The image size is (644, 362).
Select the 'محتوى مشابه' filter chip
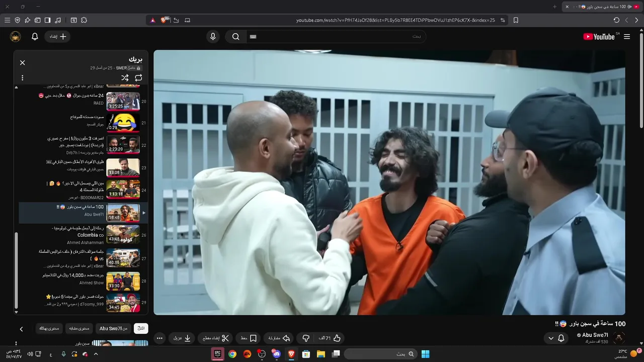click(x=79, y=328)
